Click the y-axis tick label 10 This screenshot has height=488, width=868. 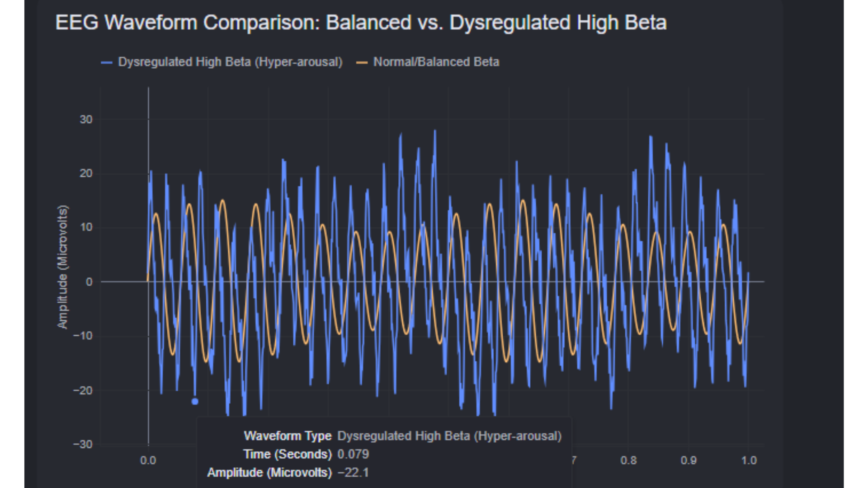pyautogui.click(x=86, y=227)
